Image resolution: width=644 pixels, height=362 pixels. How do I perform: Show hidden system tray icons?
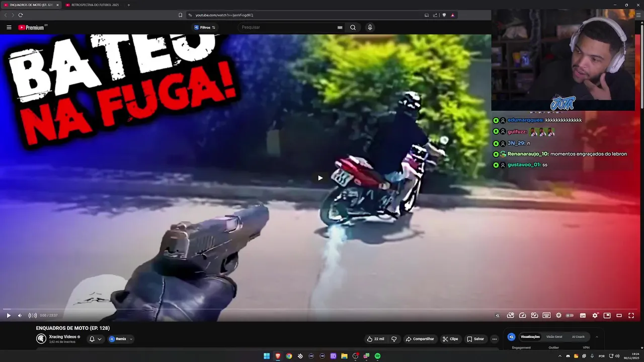[560, 356]
